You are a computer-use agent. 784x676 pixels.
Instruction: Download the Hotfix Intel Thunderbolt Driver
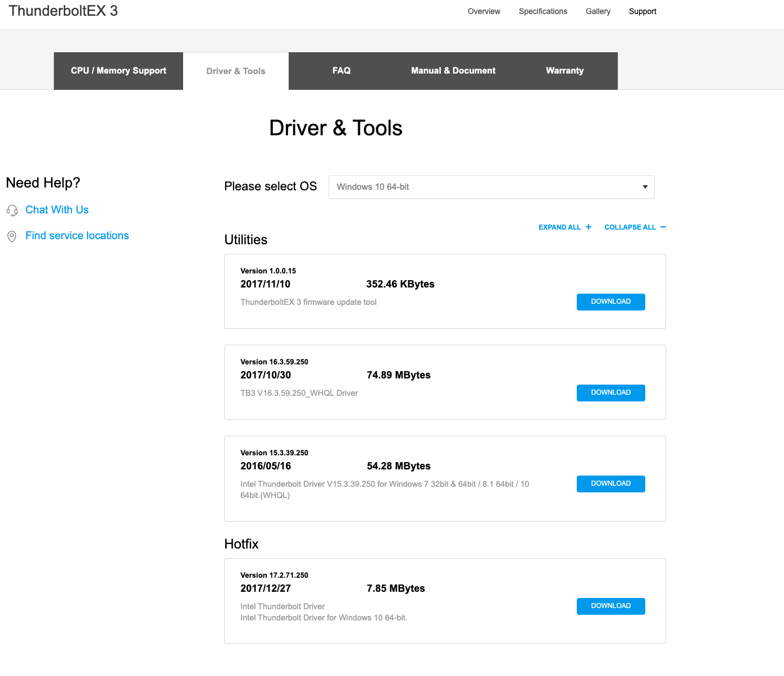pyautogui.click(x=610, y=606)
